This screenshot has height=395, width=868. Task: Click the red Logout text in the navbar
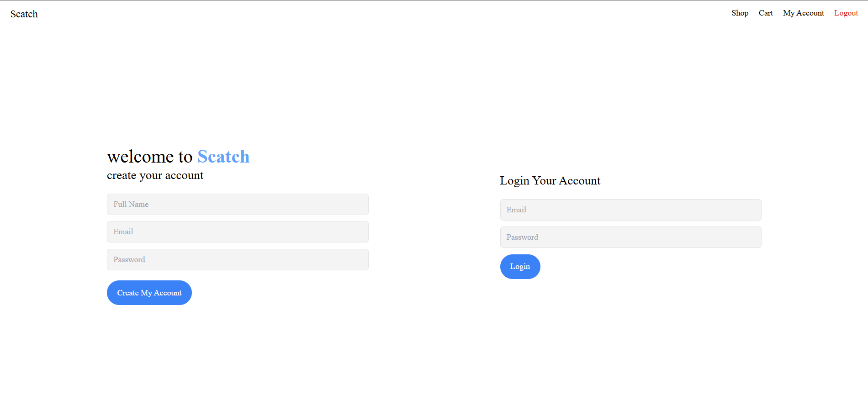(x=846, y=13)
